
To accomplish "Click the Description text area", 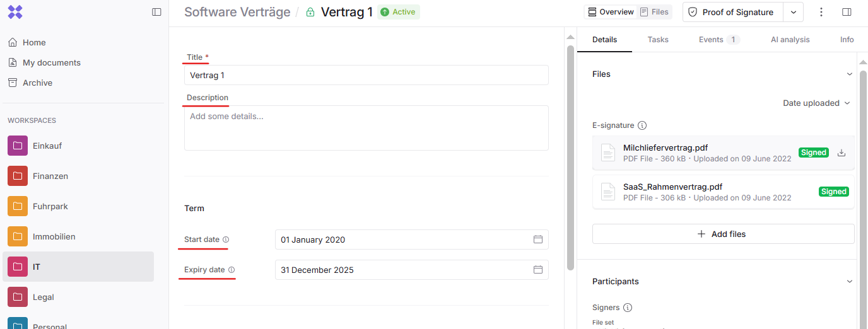I will point(366,128).
